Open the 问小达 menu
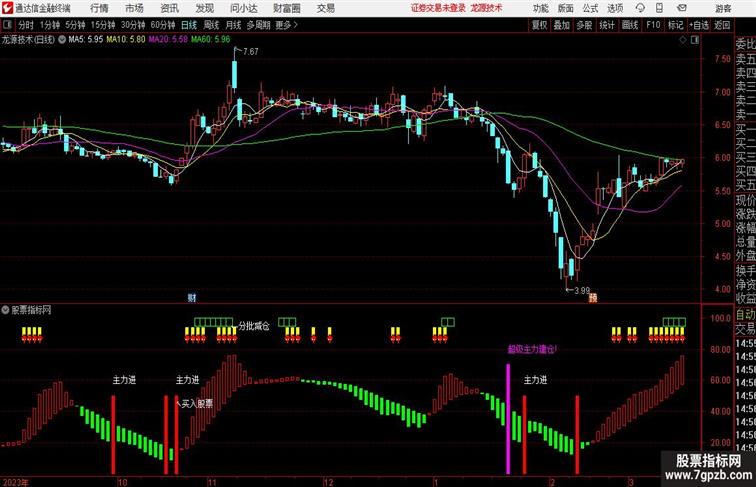 click(x=244, y=8)
